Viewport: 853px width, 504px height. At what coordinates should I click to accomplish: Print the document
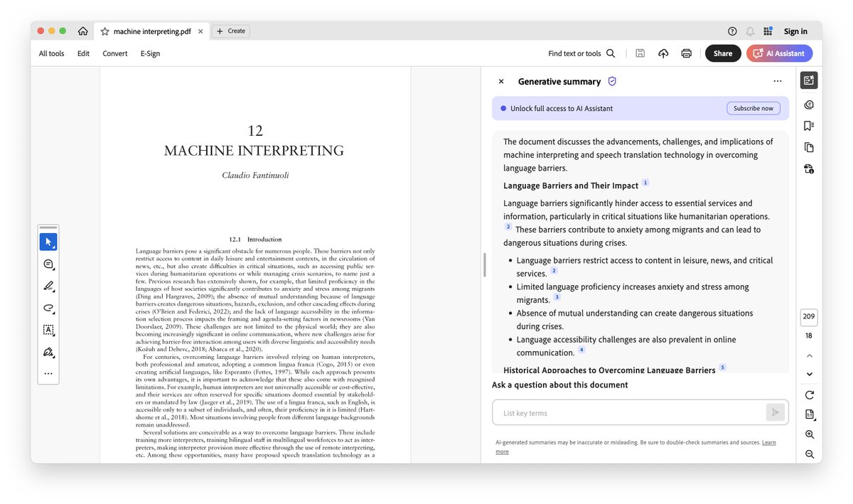coord(686,53)
